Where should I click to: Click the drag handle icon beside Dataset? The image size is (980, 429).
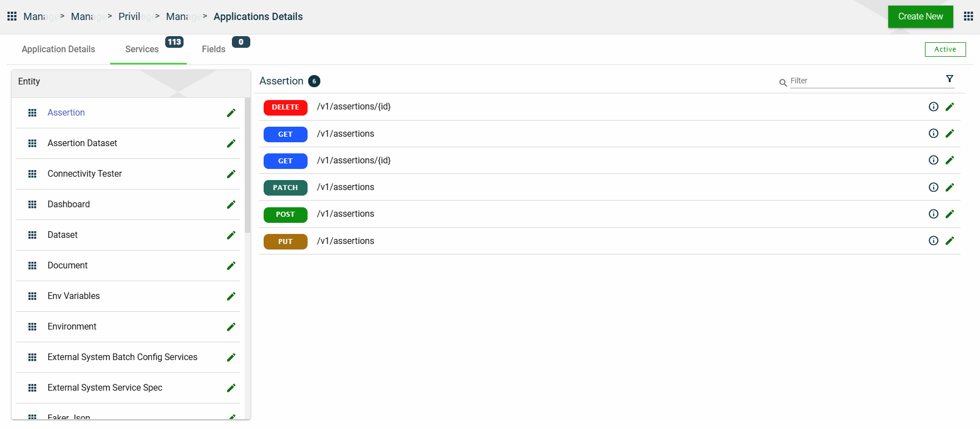tap(32, 235)
